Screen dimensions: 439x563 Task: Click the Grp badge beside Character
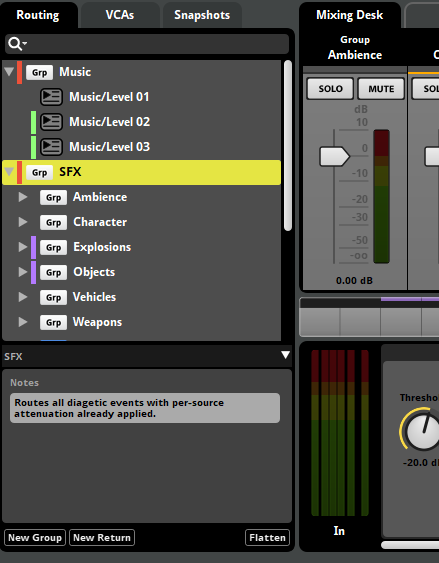(x=53, y=223)
